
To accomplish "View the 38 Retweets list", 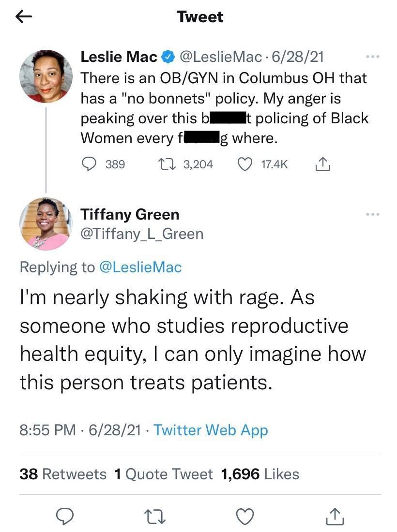I will coord(63,474).
